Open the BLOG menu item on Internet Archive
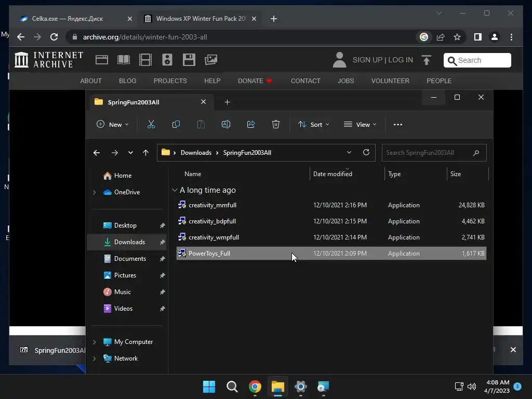This screenshot has width=532, height=399. tap(128, 81)
